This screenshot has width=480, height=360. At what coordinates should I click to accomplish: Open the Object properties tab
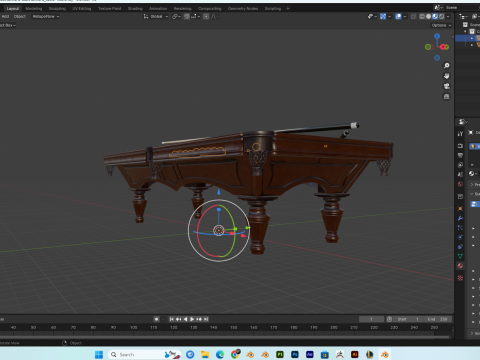pos(460,209)
